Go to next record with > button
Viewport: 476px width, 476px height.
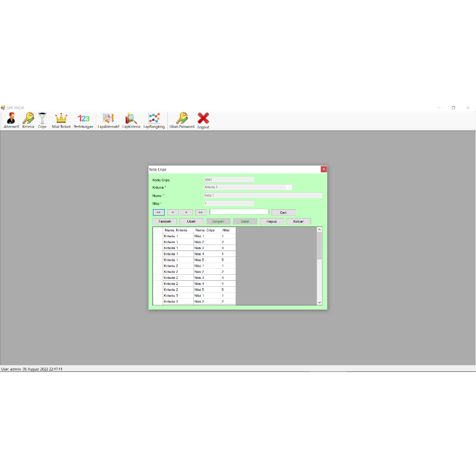pyautogui.click(x=186, y=212)
